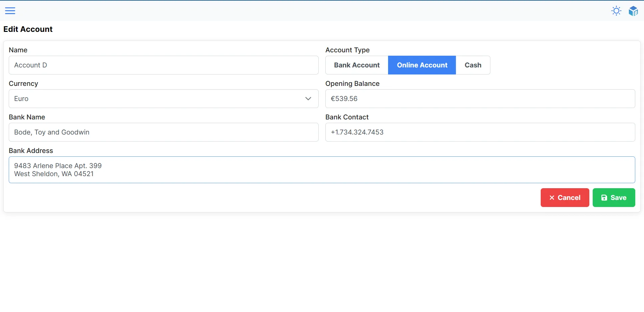
Task: Focus the Name field containing Account D
Action: coord(163,65)
